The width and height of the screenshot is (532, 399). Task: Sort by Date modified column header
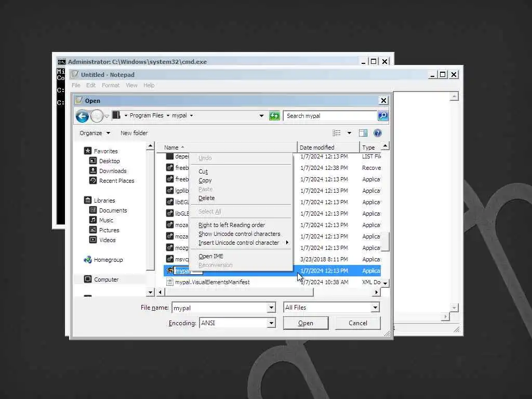(x=328, y=147)
